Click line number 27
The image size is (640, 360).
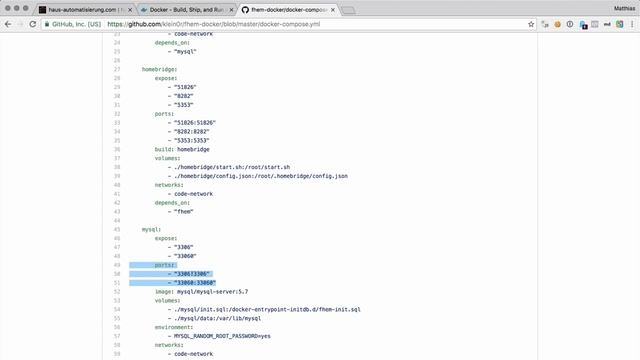point(117,69)
